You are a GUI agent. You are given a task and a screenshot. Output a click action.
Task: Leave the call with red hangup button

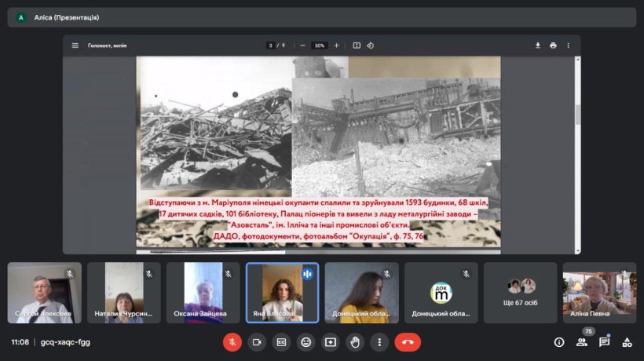point(408,342)
